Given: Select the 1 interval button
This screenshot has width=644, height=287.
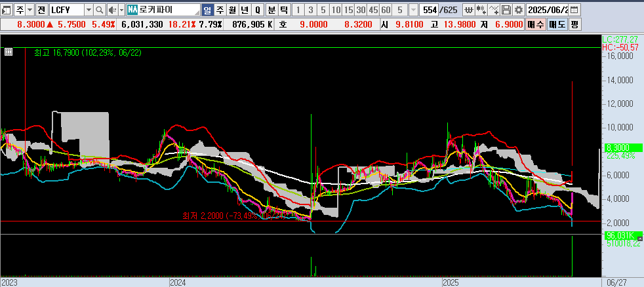Looking at the screenshot, I should 298,9.
